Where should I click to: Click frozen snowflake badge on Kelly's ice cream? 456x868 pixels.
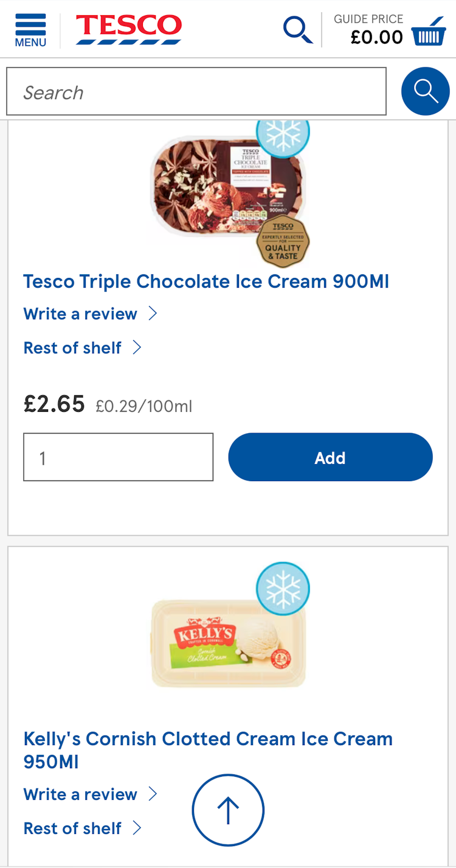click(x=283, y=589)
